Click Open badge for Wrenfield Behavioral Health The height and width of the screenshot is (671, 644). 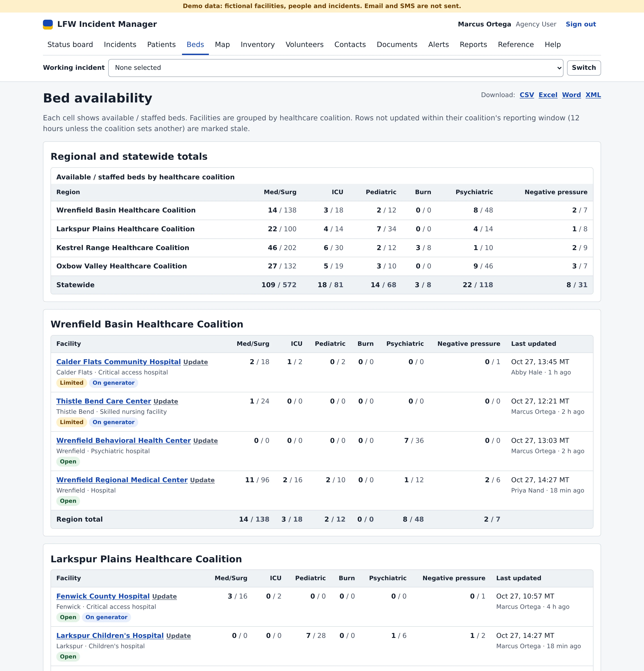pos(68,461)
